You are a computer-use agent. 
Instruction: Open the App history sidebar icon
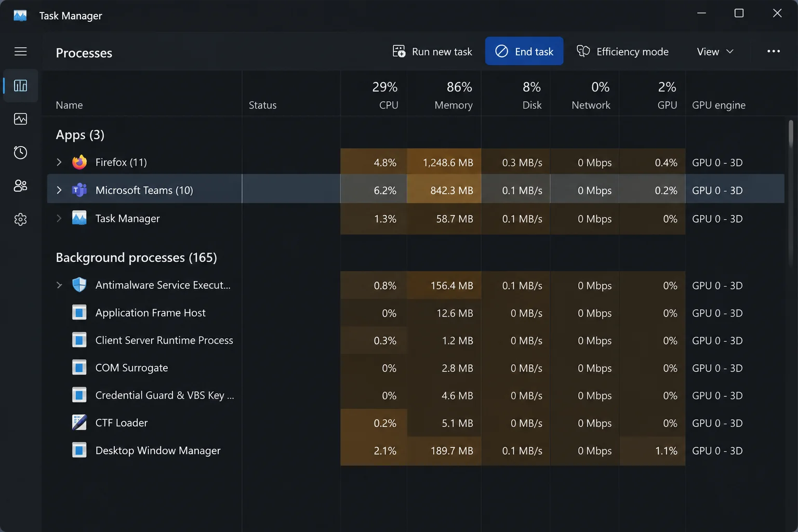(20, 152)
